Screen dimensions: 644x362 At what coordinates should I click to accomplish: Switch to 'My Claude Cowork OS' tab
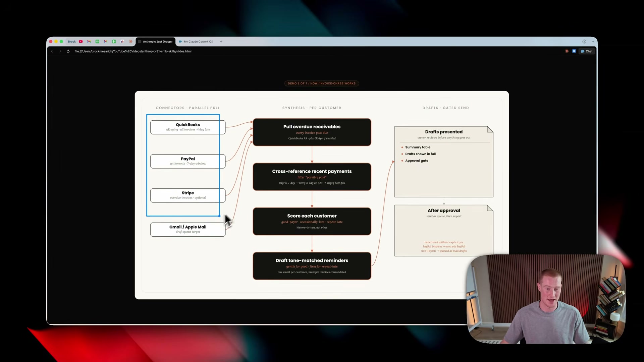point(196,42)
